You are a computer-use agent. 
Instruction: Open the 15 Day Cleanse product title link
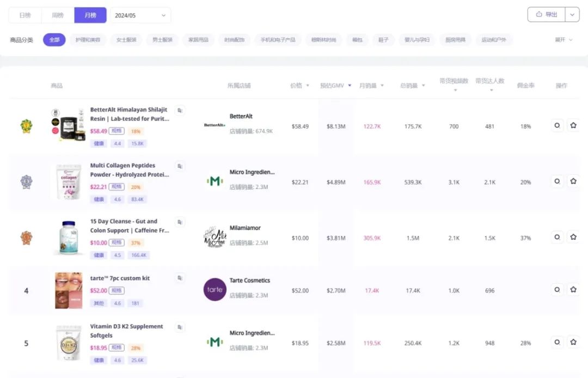(x=130, y=225)
